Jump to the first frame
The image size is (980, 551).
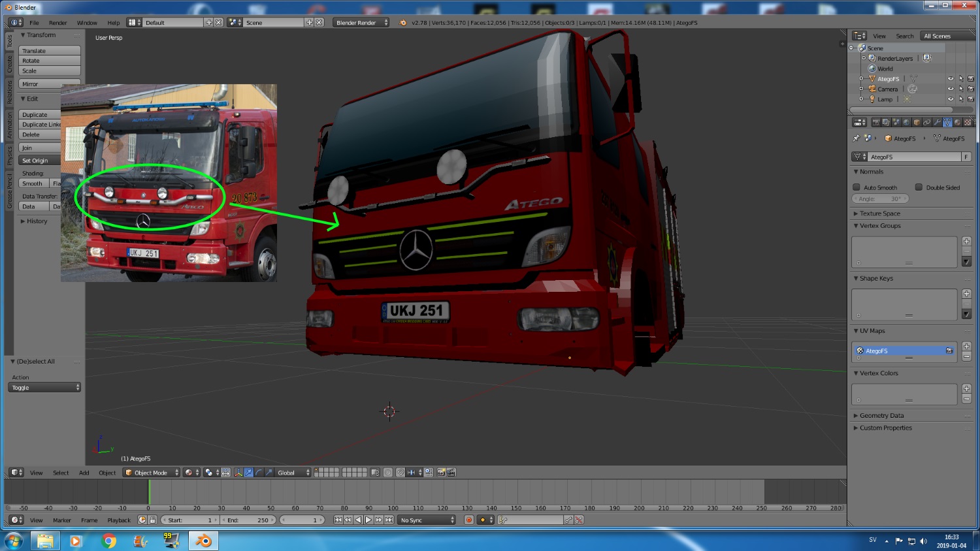tap(338, 520)
